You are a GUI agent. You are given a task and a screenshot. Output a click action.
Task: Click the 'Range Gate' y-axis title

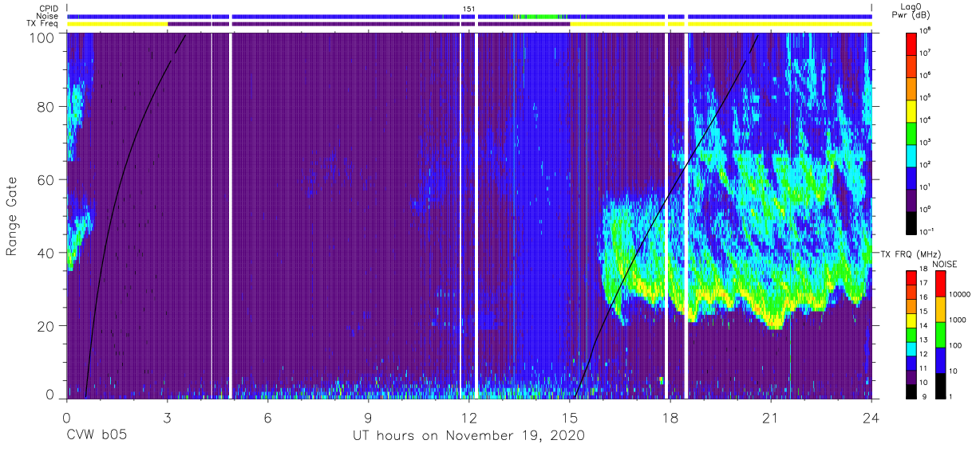tap(12, 217)
